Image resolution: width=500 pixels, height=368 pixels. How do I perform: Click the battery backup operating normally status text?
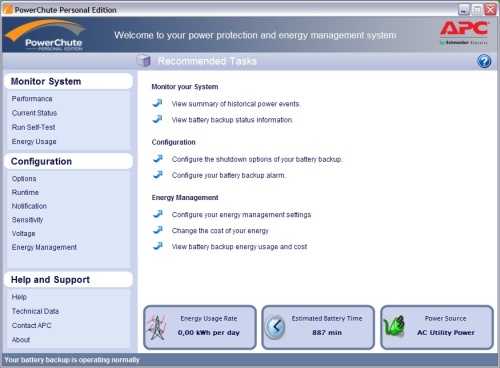[72, 360]
